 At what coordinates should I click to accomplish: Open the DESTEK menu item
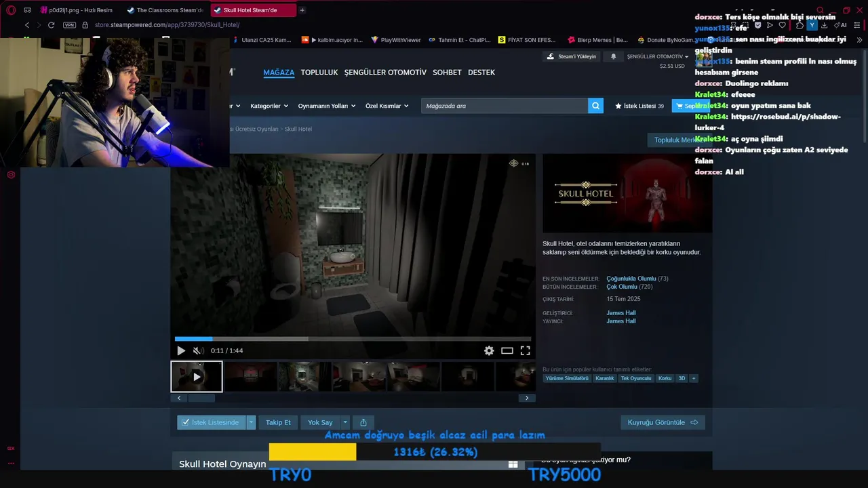481,72
